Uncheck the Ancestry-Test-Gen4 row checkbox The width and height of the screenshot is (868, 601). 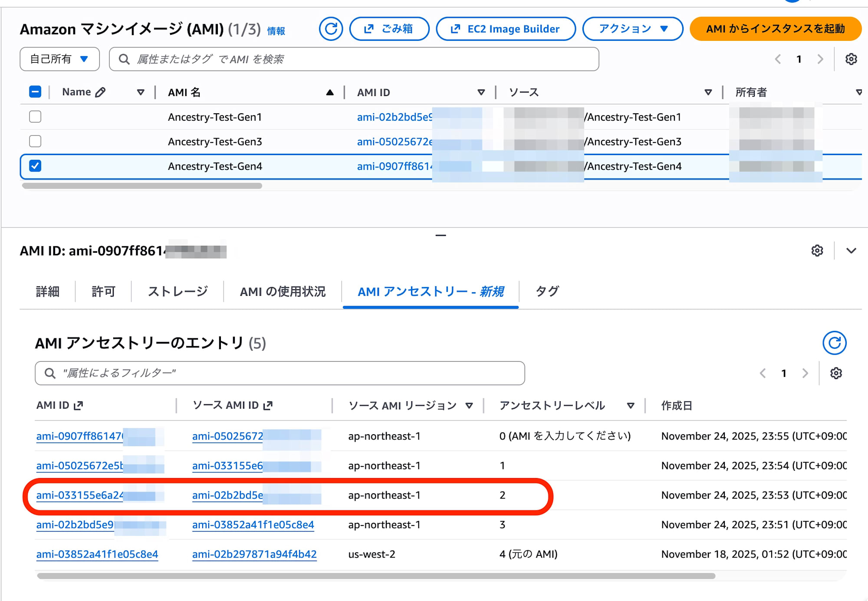(x=35, y=166)
